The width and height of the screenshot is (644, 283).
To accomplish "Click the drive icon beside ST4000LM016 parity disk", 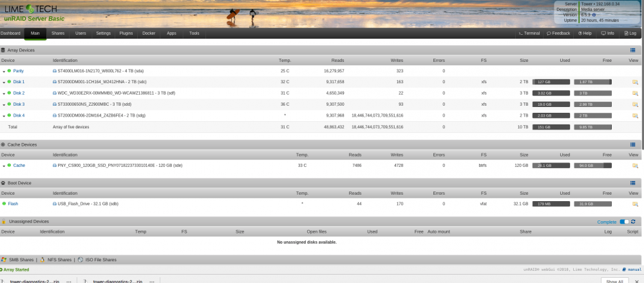I will tap(55, 71).
